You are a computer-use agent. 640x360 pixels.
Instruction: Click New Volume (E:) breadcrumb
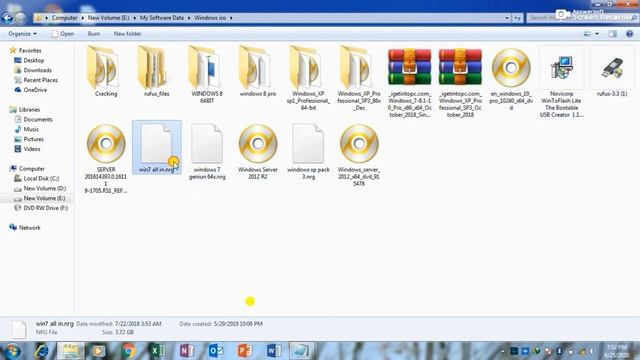coord(109,18)
